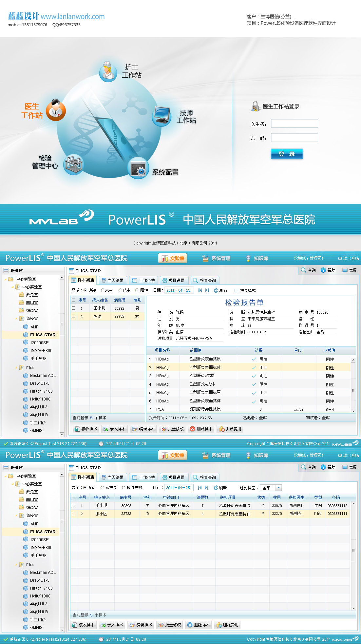The width and height of the screenshot is (361, 644).
Task: Click 核收样本 in the 过滤科室 screen
Action: (83, 625)
